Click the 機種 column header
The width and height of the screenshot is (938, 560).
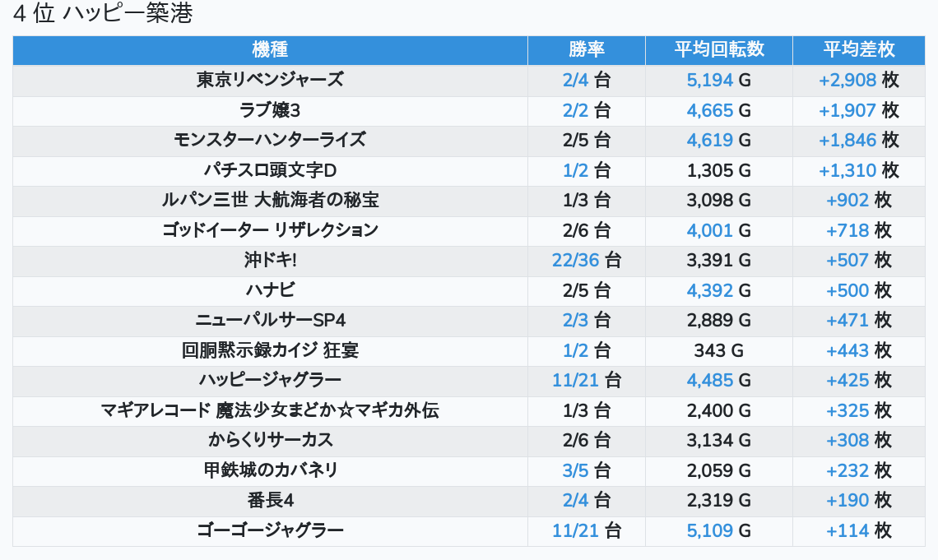[x=270, y=49]
